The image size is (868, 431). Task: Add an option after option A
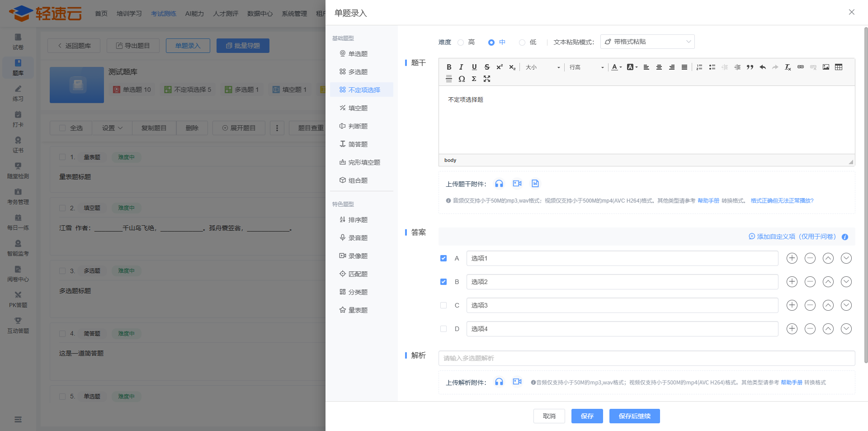[x=792, y=258]
